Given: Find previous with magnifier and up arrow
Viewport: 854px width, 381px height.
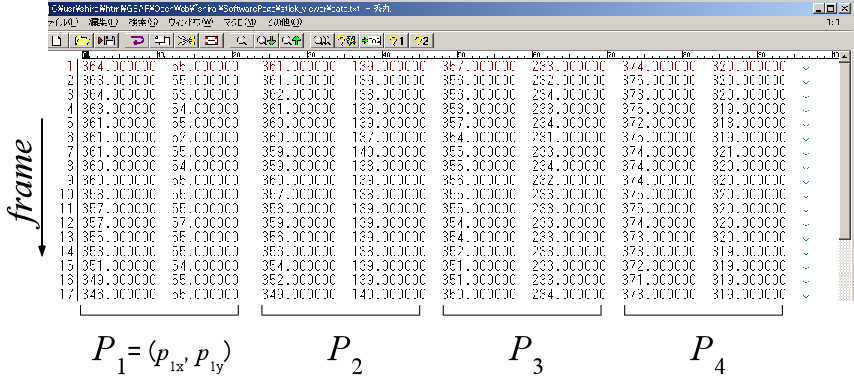Looking at the screenshot, I should click(x=291, y=40).
